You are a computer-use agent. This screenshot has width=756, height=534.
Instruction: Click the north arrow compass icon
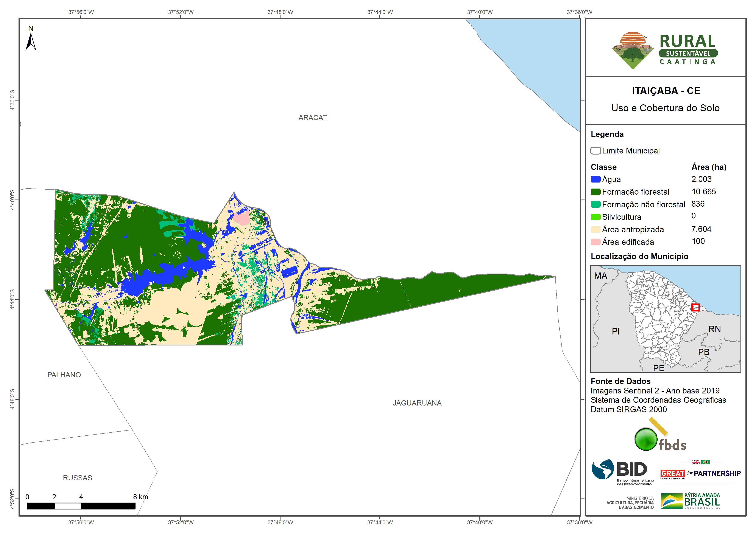pyautogui.click(x=31, y=41)
